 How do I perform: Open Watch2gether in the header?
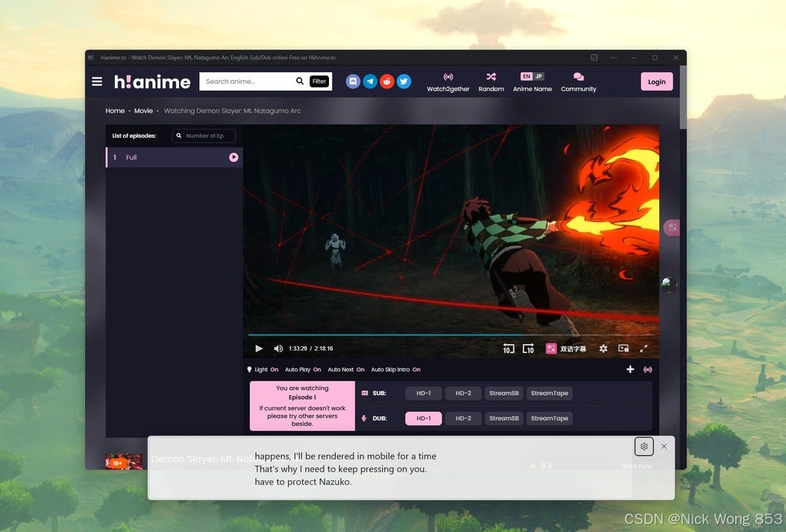pos(448,82)
